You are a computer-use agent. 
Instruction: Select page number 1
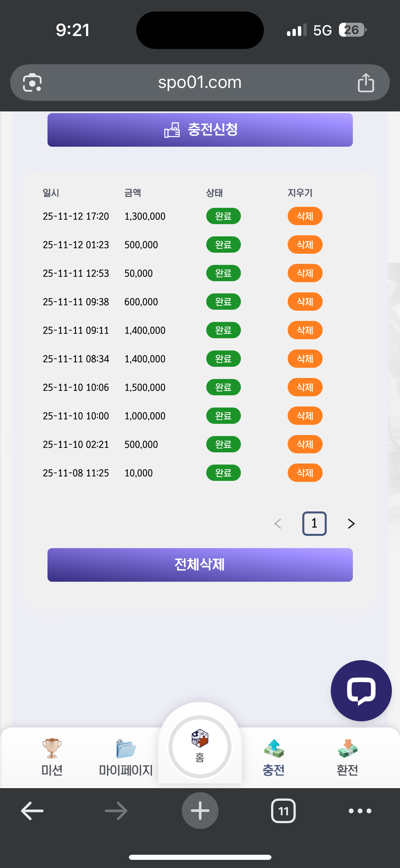click(314, 524)
